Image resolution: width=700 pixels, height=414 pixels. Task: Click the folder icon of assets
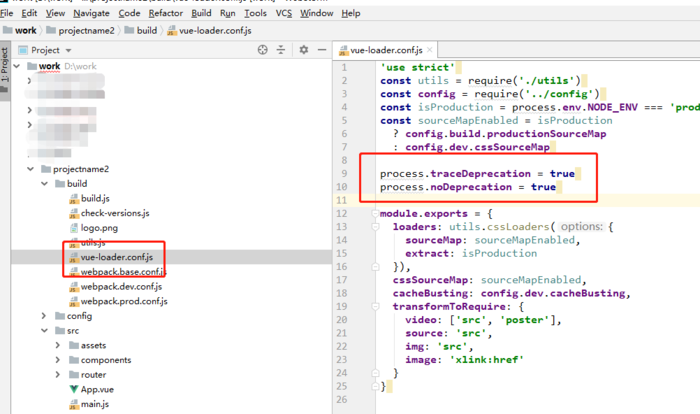pyautogui.click(x=74, y=345)
